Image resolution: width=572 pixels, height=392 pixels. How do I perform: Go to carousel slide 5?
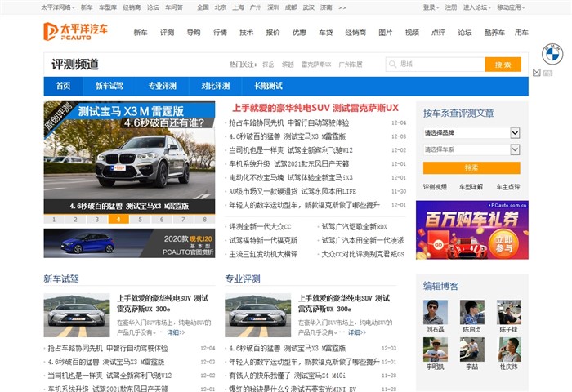point(140,219)
